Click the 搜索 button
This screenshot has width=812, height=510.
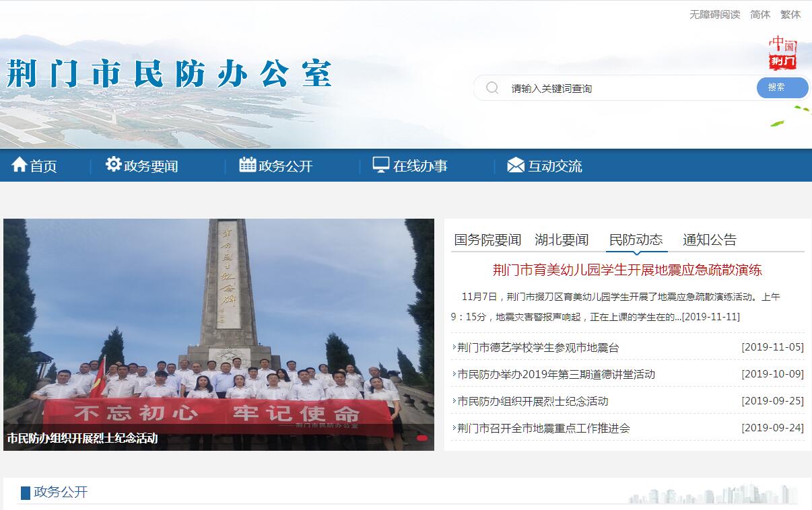(782, 87)
